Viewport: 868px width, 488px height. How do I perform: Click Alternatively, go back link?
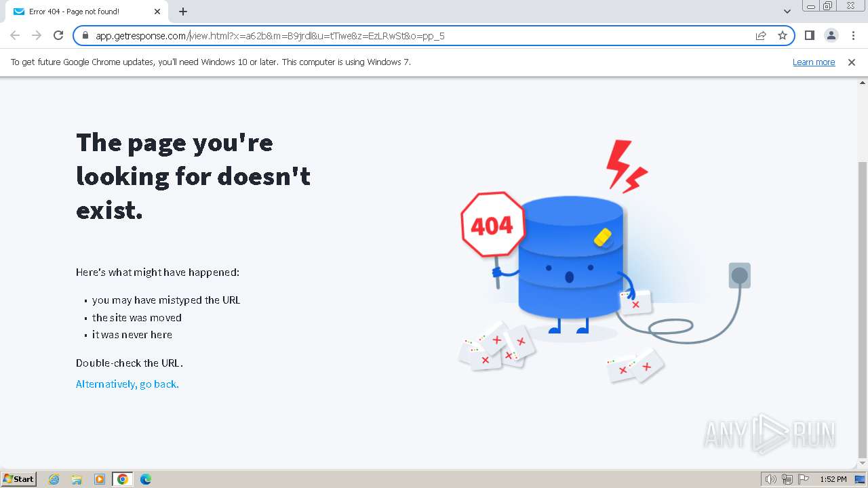pos(127,384)
